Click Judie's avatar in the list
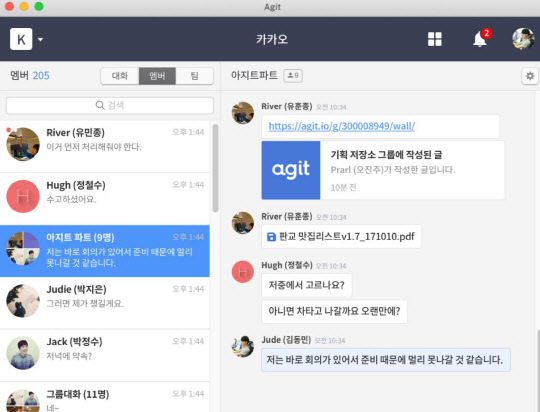Screen dimensions: 540x412 23,301
